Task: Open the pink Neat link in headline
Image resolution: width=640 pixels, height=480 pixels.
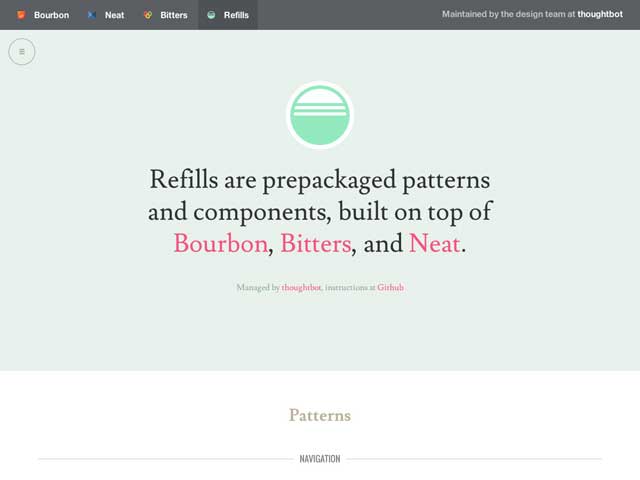Action: coord(434,243)
